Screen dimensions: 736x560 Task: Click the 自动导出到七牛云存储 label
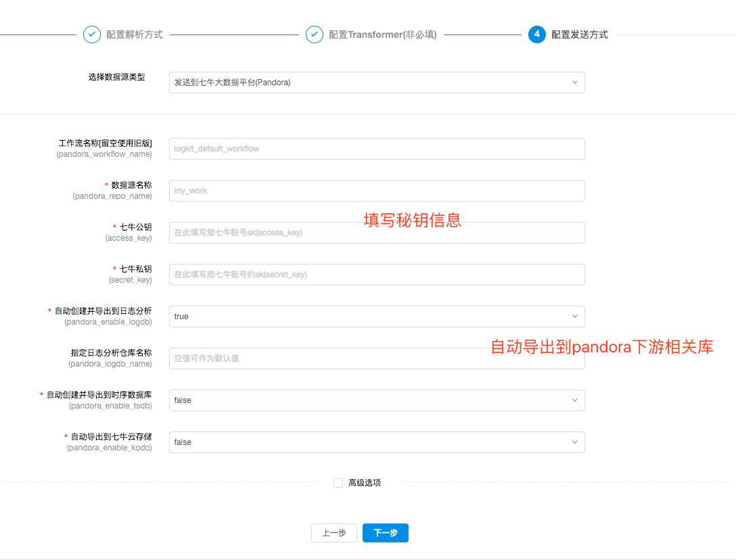(x=111, y=436)
